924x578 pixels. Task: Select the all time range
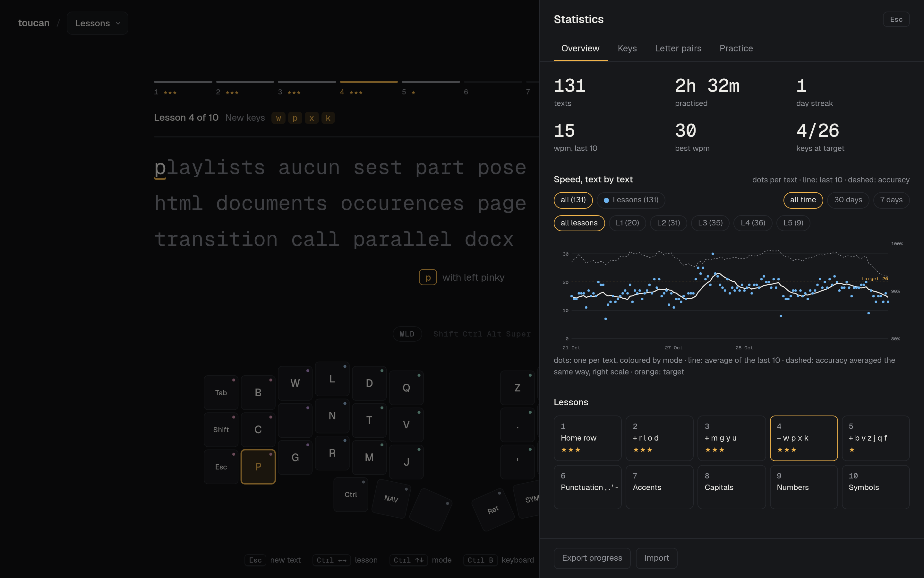(x=803, y=200)
